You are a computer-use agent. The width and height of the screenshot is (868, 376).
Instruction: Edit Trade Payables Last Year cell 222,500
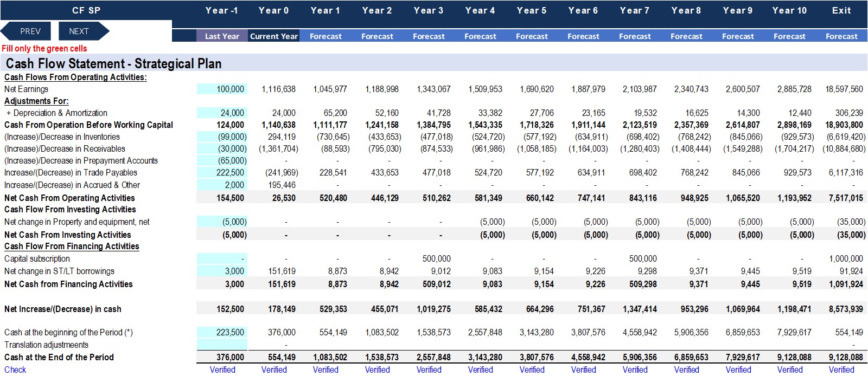coord(222,172)
